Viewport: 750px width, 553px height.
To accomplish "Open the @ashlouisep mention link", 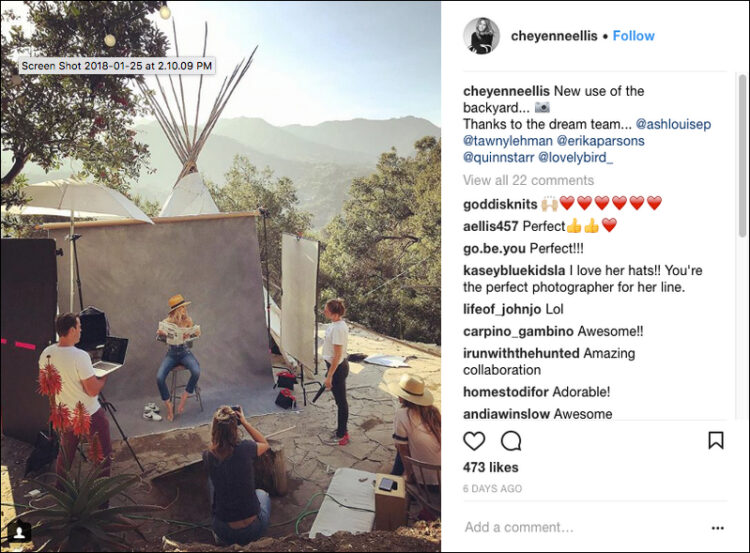I will [x=673, y=124].
